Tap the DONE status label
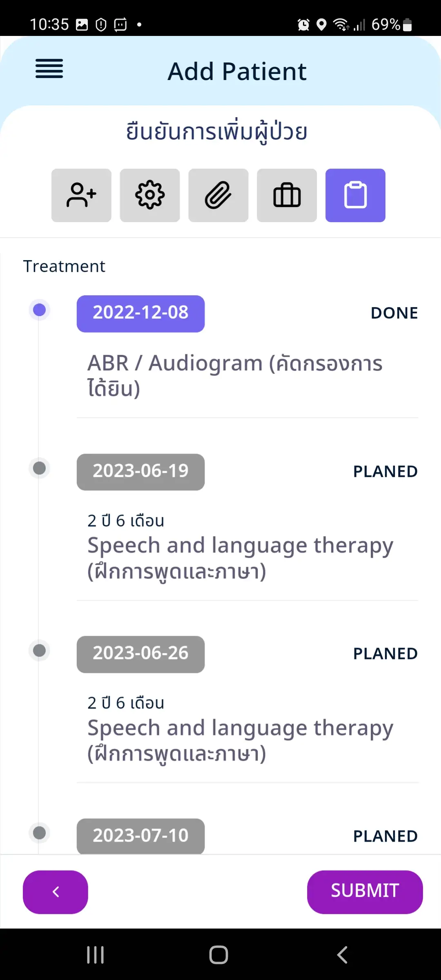Image resolution: width=441 pixels, height=980 pixels. [394, 313]
